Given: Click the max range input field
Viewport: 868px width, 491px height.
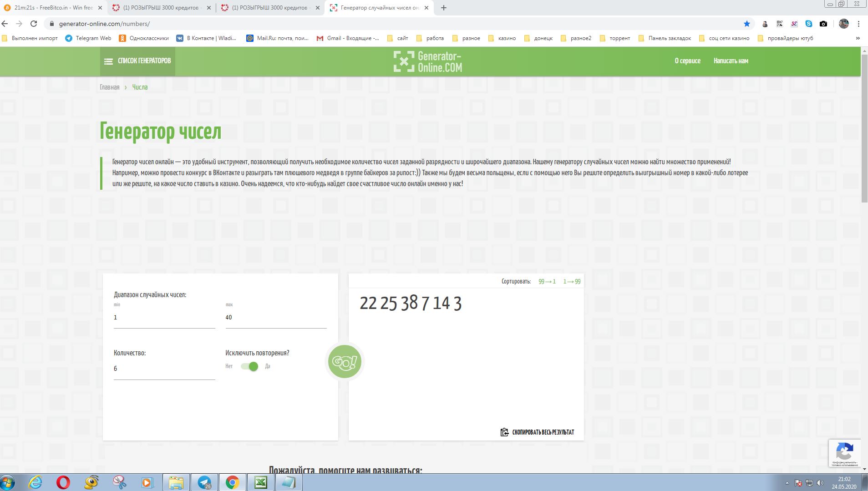Looking at the screenshot, I should (x=276, y=318).
